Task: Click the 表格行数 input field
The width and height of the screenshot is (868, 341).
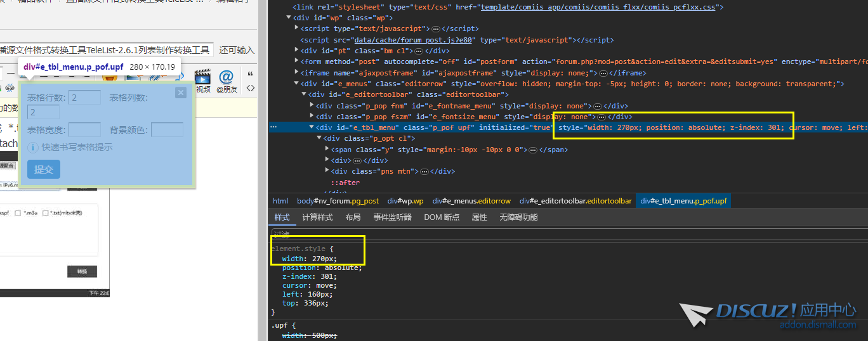Action: 85,98
